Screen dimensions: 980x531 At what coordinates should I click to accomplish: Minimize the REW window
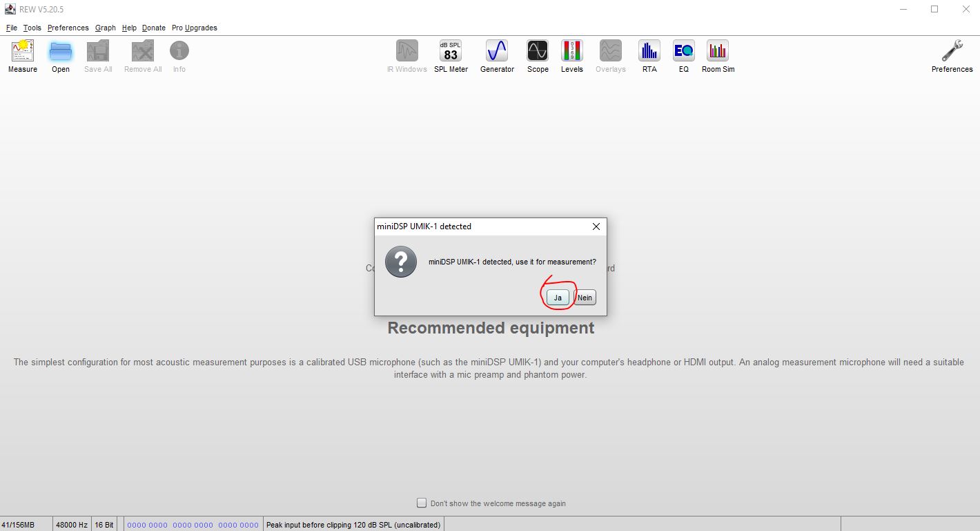tap(903, 9)
